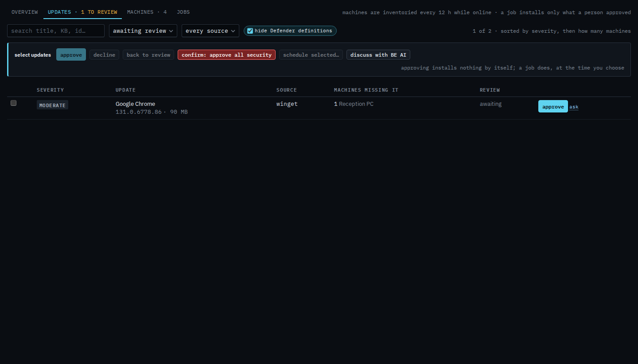The width and height of the screenshot is (638, 364).
Task: Click back to review button
Action: tap(148, 55)
